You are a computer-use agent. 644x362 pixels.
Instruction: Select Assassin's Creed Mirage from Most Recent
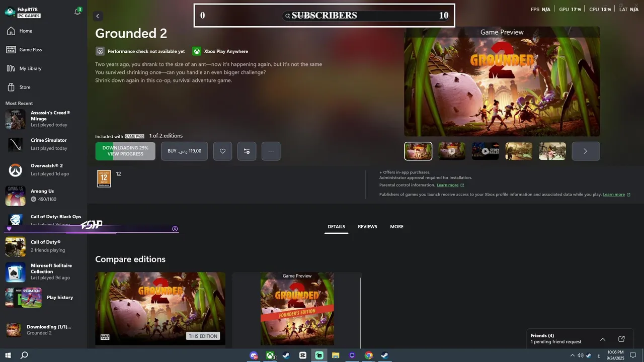point(43,119)
